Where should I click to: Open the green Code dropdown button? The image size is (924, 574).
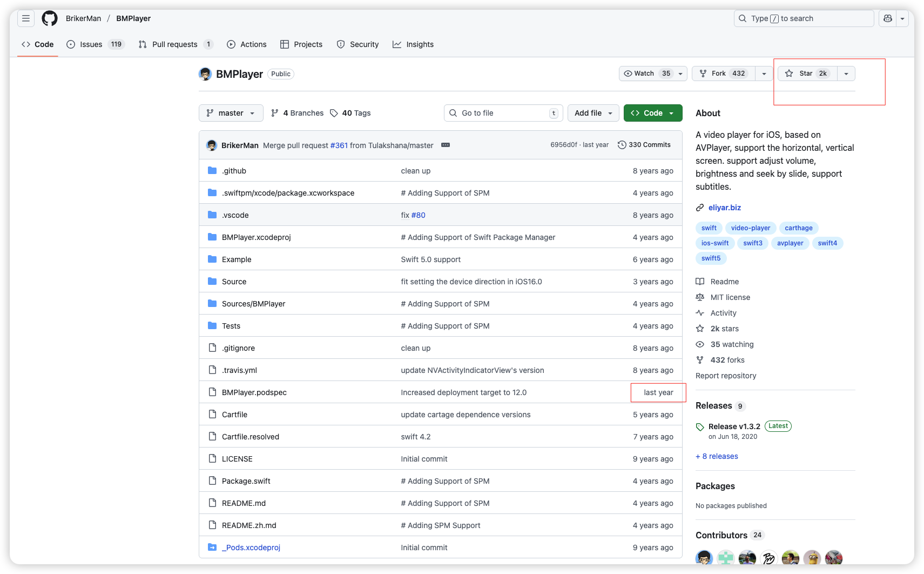click(x=653, y=113)
